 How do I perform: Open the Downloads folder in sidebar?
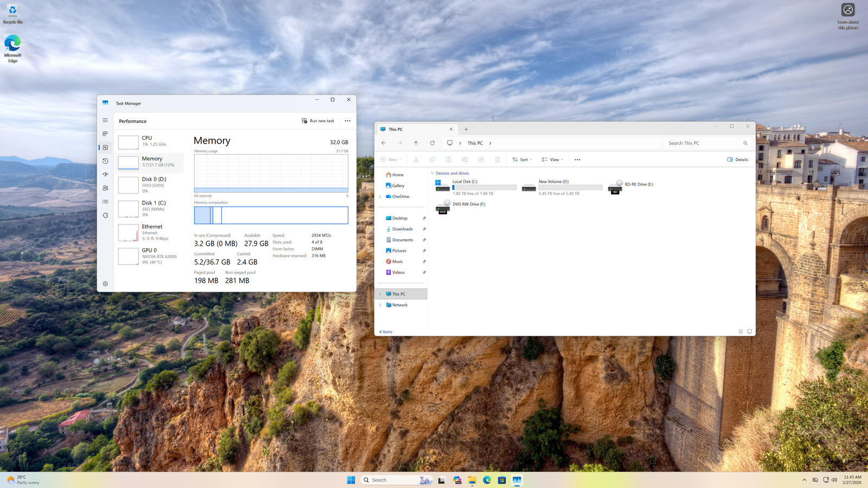point(402,229)
